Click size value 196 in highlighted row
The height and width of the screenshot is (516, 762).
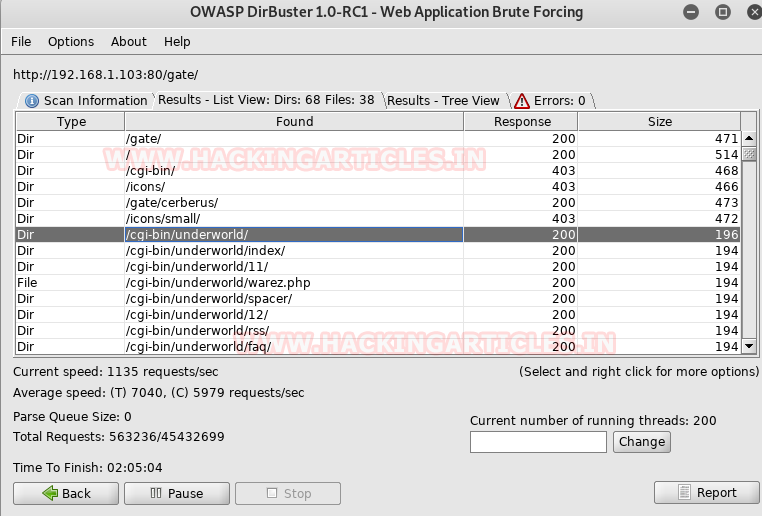click(726, 235)
